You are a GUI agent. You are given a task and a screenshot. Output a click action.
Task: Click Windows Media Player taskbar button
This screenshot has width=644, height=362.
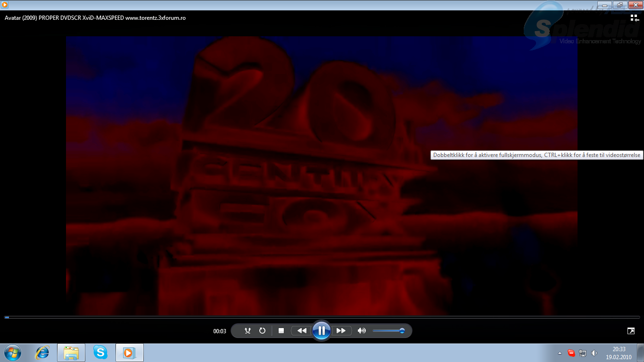(129, 353)
